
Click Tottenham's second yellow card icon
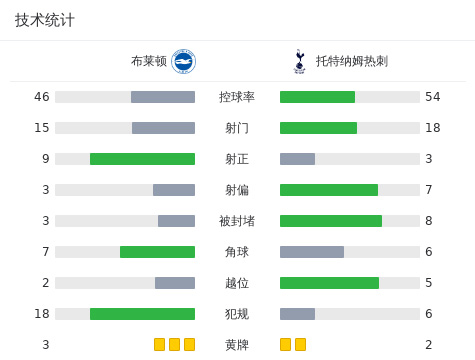[x=300, y=345]
